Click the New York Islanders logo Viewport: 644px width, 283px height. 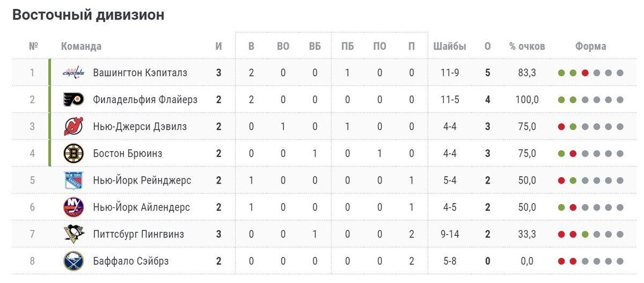click(74, 207)
